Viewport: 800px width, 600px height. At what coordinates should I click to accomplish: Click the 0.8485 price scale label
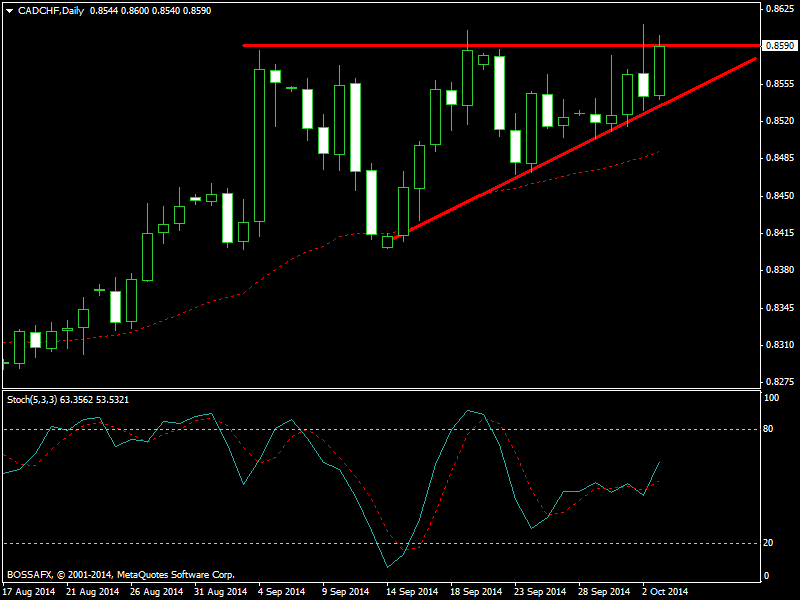(x=780, y=158)
